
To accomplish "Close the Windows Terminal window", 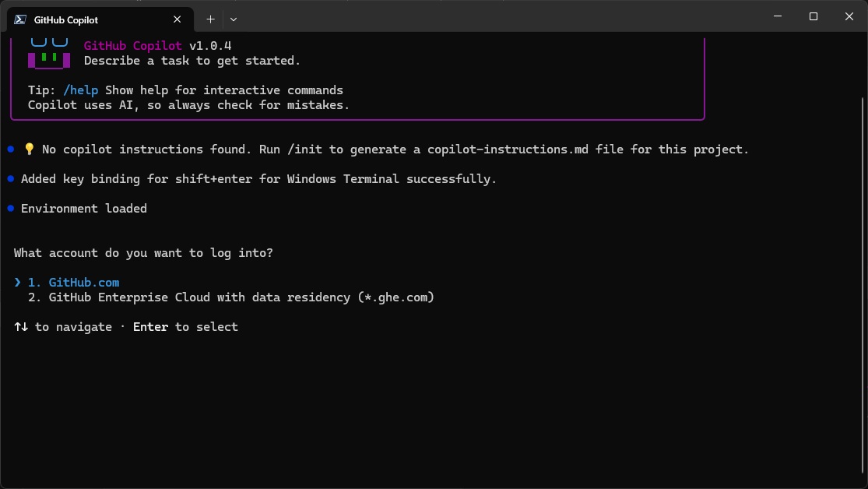I will [849, 16].
